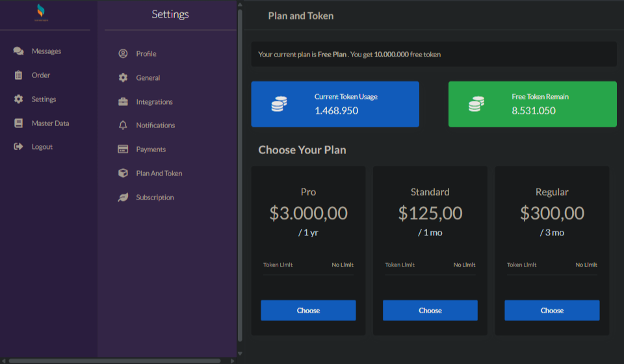Choose the Pro yearly plan
This screenshot has width=624, height=364.
click(x=308, y=310)
